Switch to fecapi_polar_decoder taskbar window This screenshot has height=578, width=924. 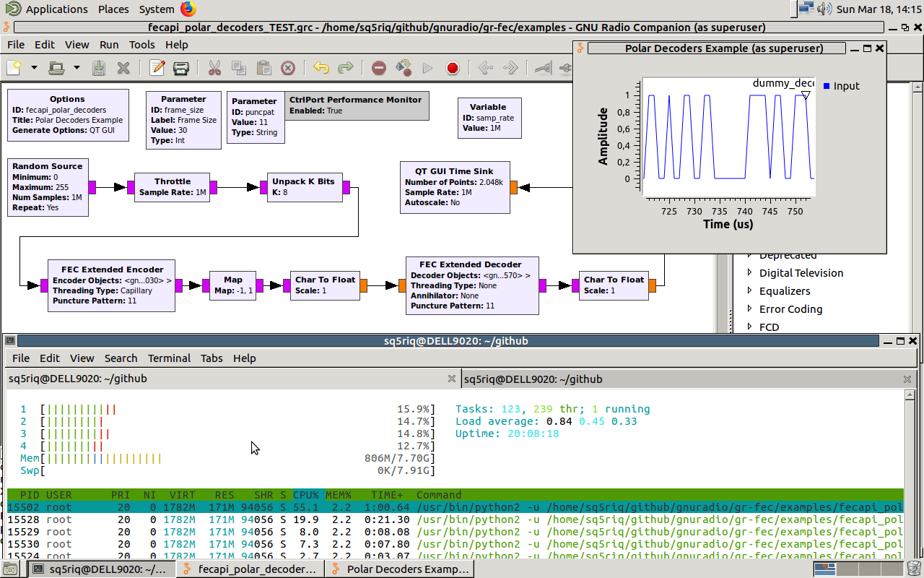(x=250, y=569)
